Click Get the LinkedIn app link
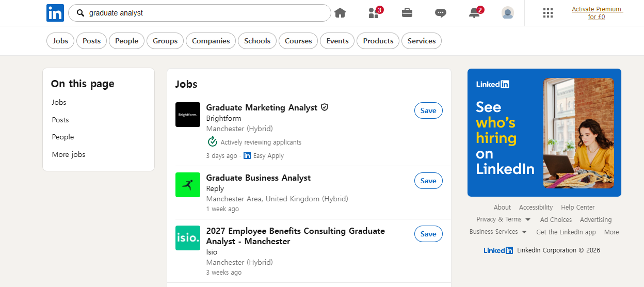The height and width of the screenshot is (287, 644). pyautogui.click(x=566, y=232)
